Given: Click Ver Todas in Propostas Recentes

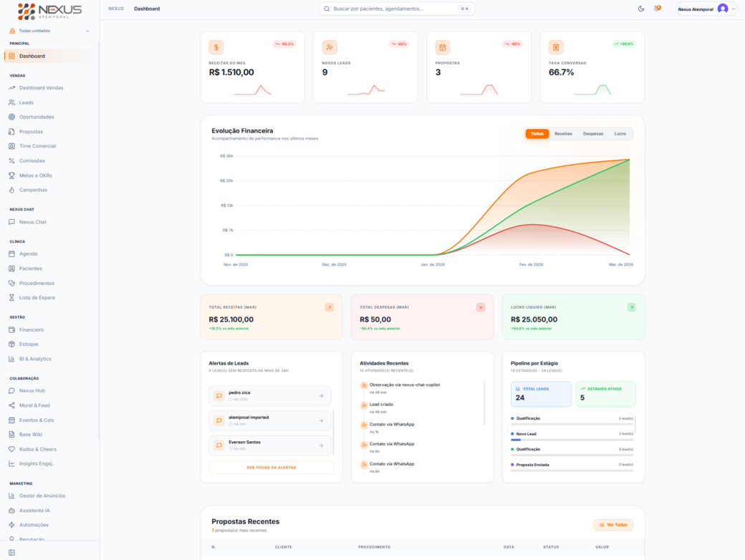Looking at the screenshot, I should point(613,524).
